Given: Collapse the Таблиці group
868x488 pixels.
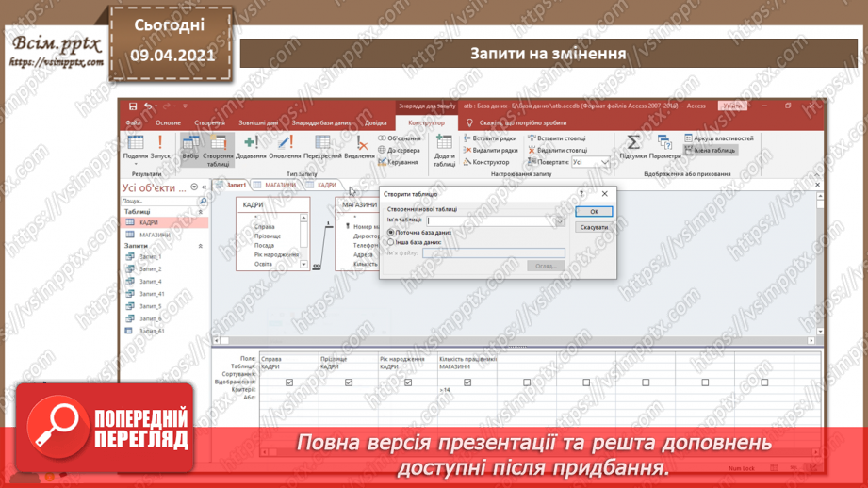Looking at the screenshot, I should tap(201, 212).
